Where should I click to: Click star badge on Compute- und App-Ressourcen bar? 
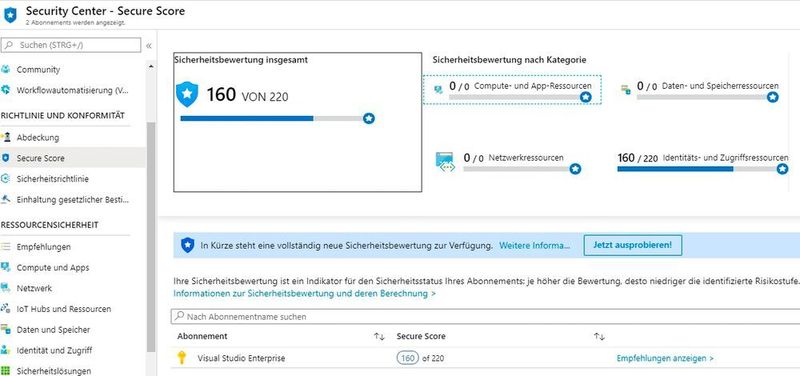[586, 97]
